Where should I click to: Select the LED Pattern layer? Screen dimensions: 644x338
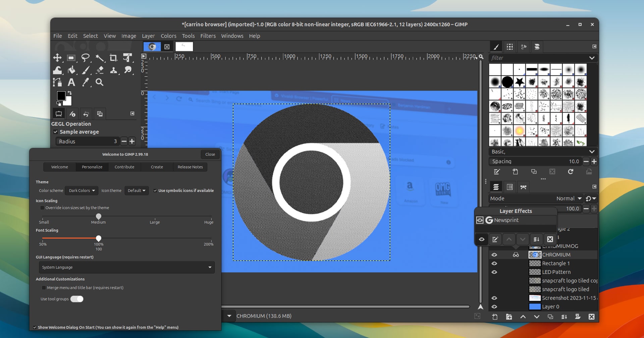556,272
